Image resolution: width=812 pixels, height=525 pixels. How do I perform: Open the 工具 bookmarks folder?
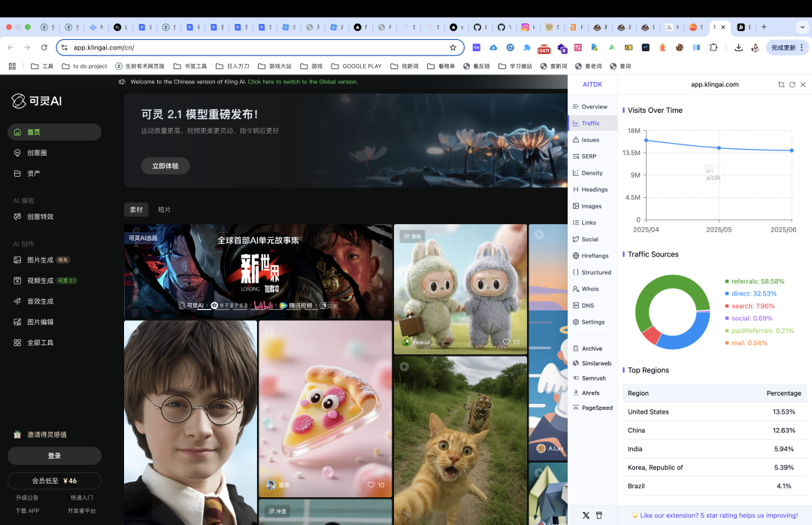point(42,66)
